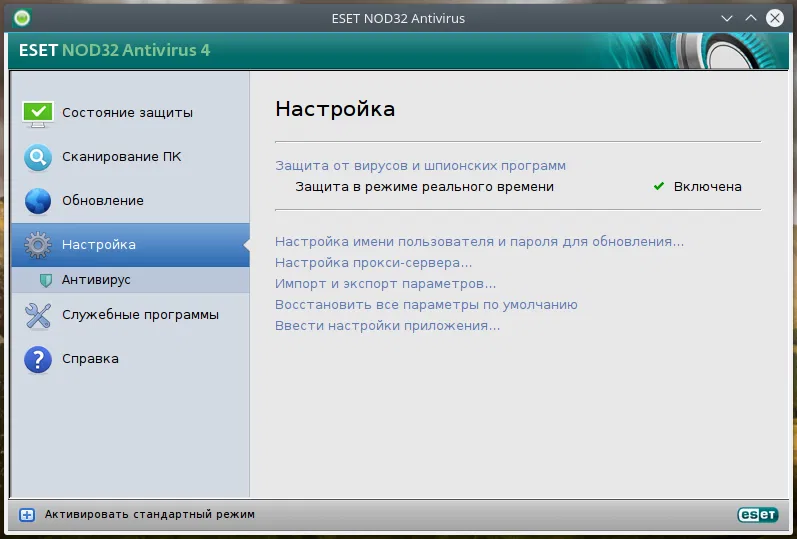Click Восстановить все параметры по умолчанию

tap(426, 305)
